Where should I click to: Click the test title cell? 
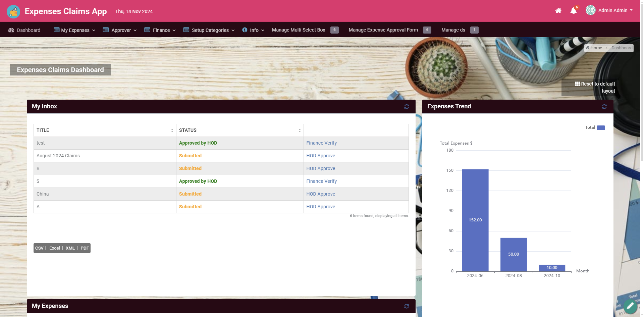[x=105, y=143]
